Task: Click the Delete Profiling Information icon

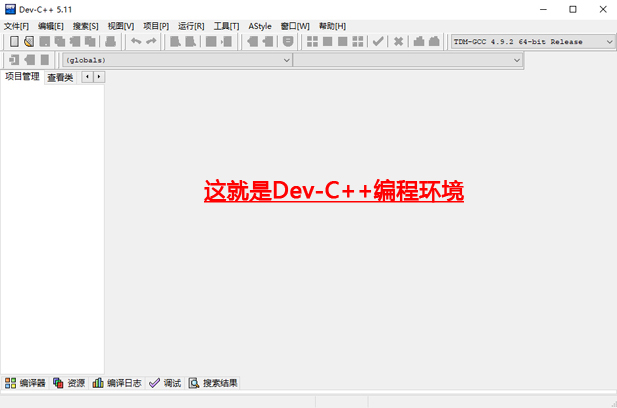Action: pyautogui.click(x=434, y=41)
